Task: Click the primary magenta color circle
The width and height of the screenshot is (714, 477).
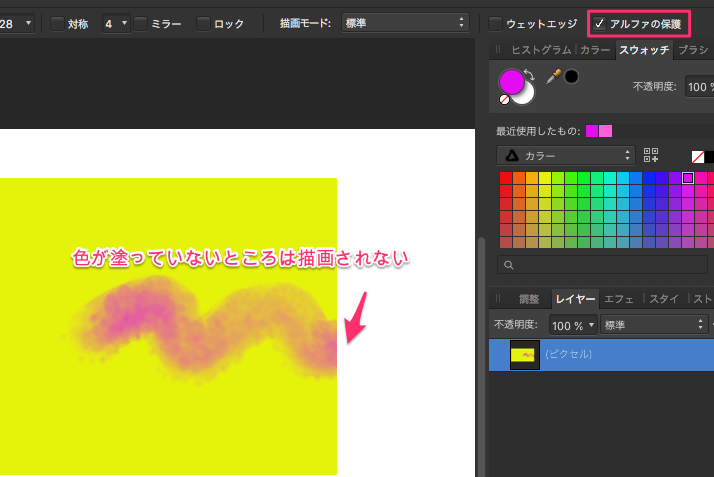Action: click(x=511, y=79)
